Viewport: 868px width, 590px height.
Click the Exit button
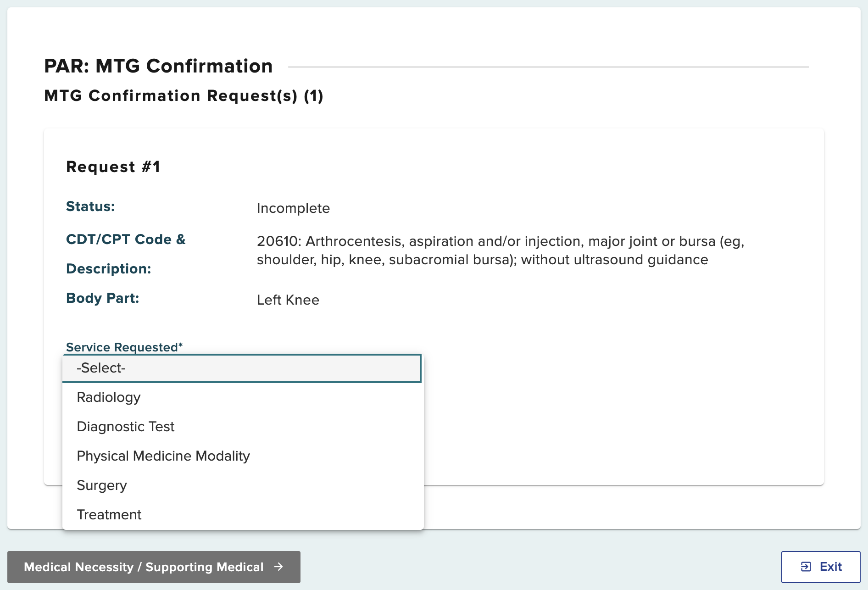point(821,567)
